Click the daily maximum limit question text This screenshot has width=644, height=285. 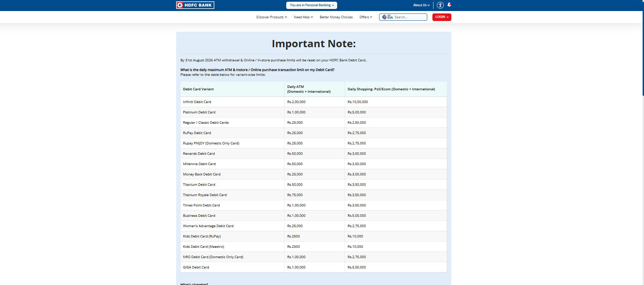(257, 70)
